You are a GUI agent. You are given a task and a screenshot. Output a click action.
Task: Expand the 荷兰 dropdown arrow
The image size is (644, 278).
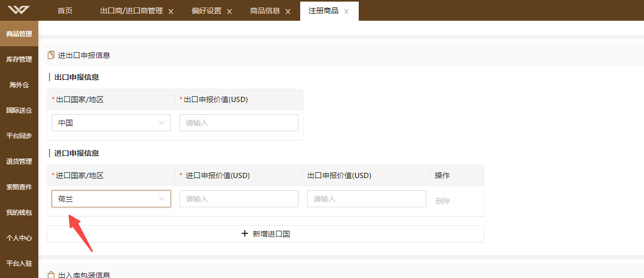[162, 199]
